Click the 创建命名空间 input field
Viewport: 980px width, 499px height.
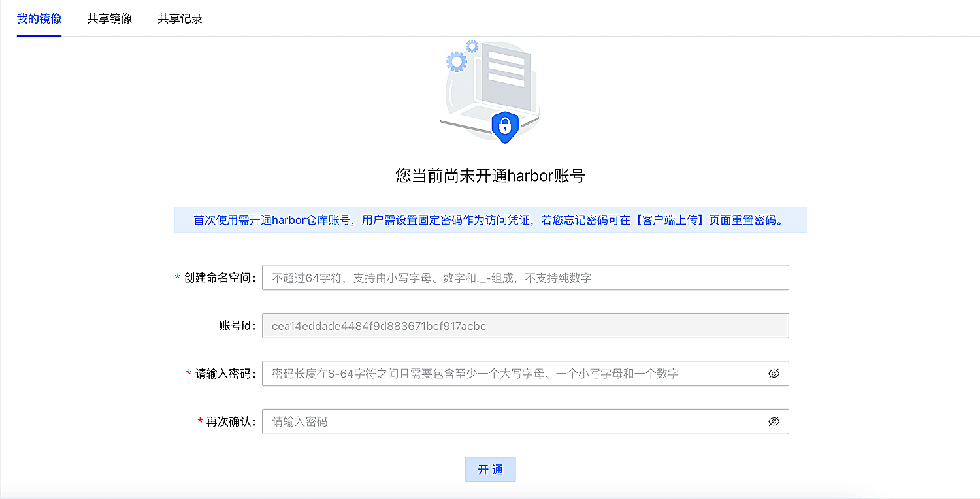pyautogui.click(x=525, y=278)
